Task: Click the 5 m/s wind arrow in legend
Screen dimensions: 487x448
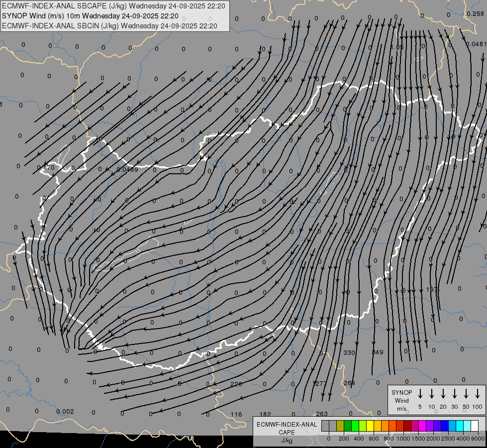Action: coord(420,394)
